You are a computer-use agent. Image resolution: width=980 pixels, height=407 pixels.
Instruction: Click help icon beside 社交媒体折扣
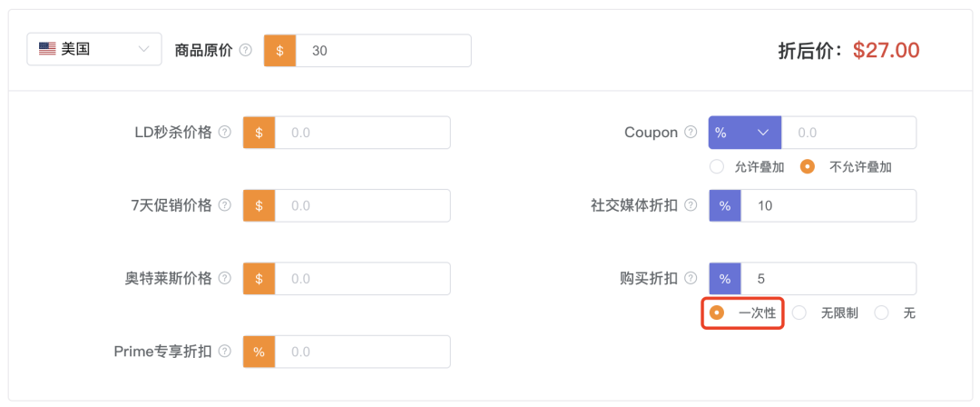coord(691,205)
